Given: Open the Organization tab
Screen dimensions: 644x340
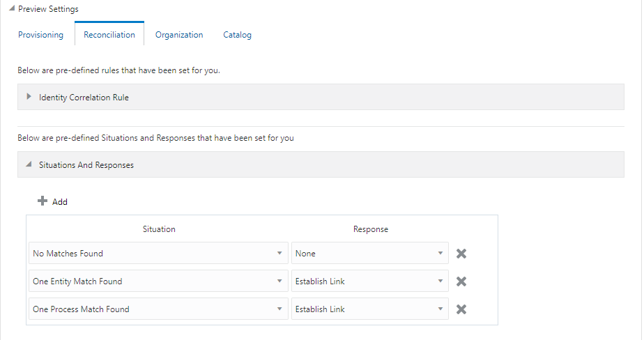Looking at the screenshot, I should 179,35.
